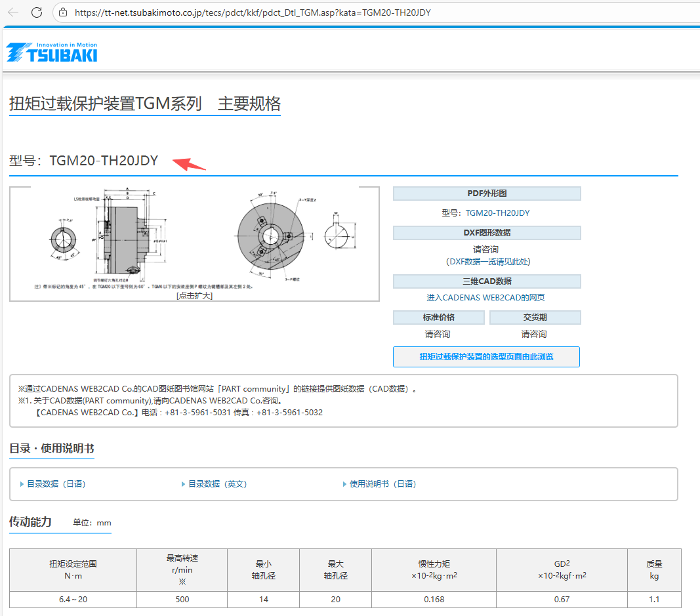Click the DXF图形数据 header bar
700x616 pixels.
coord(487,233)
